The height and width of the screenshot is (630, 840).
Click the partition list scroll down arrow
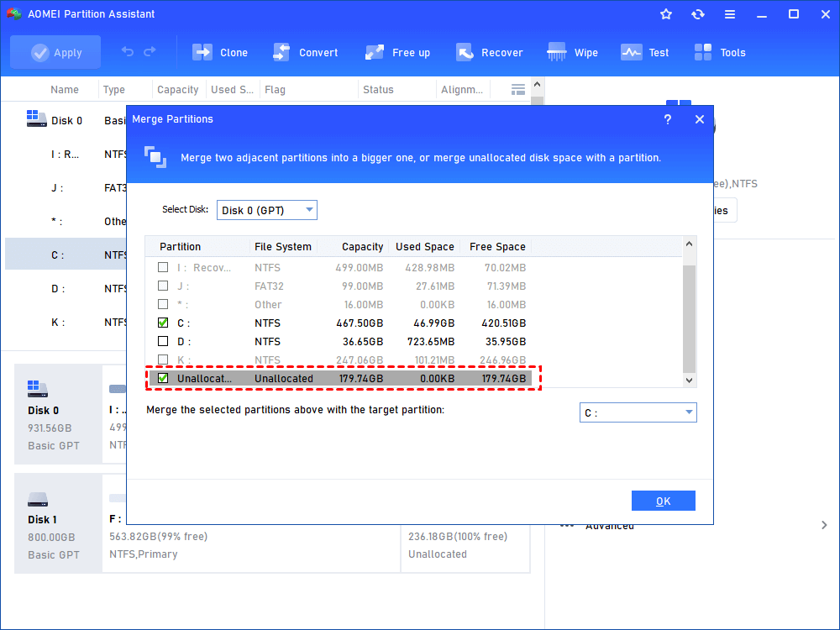(x=690, y=381)
